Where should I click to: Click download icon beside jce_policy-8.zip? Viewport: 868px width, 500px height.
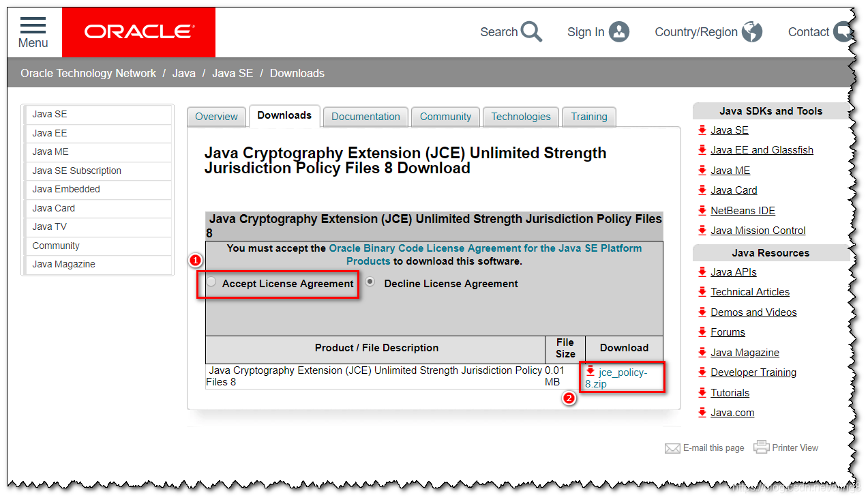590,371
